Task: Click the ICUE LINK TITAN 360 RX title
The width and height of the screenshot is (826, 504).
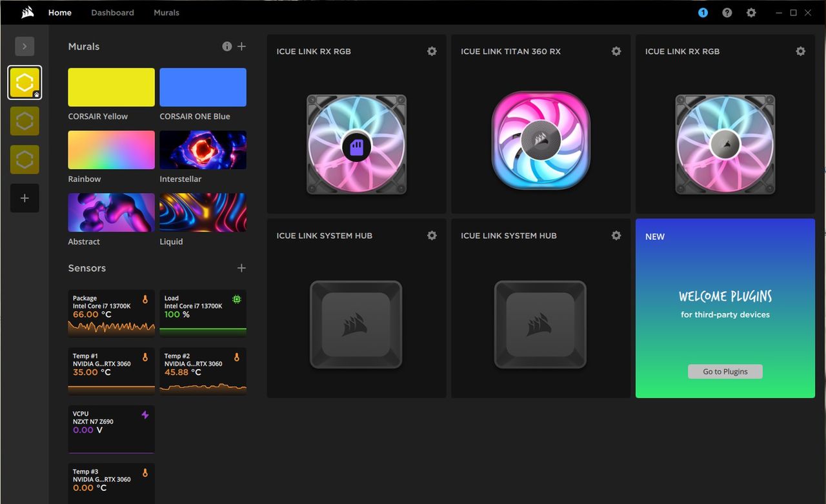Action: (510, 52)
